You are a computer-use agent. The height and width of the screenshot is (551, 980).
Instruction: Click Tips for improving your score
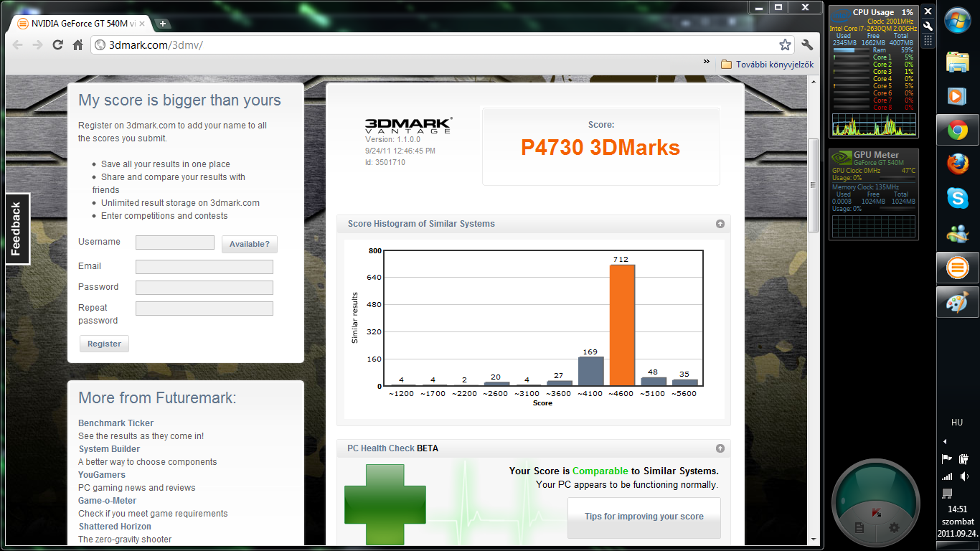point(644,517)
